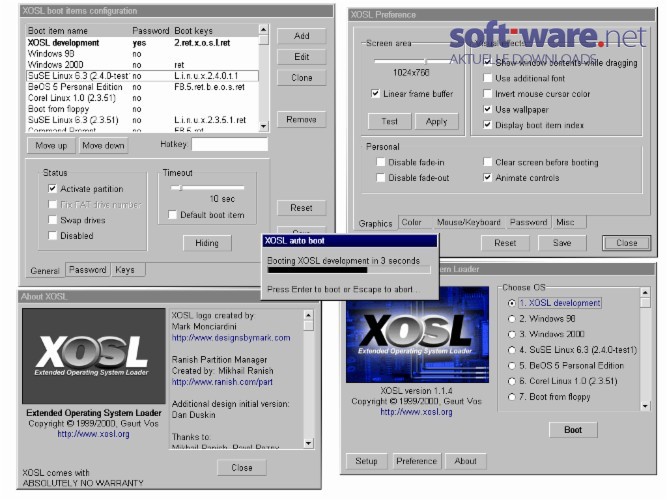Click the Hotkey input field
Viewport: 667px width, 500px height.
230,144
